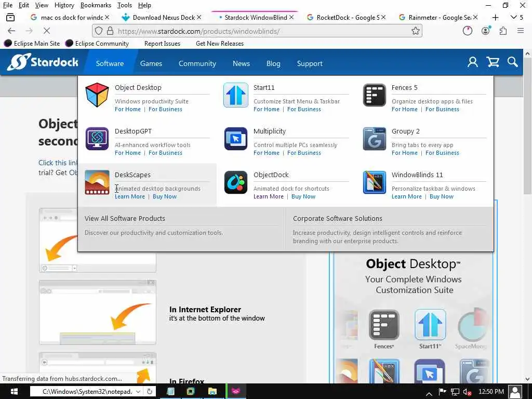
Task: Show hidden system tray icons
Action: (x=429, y=393)
